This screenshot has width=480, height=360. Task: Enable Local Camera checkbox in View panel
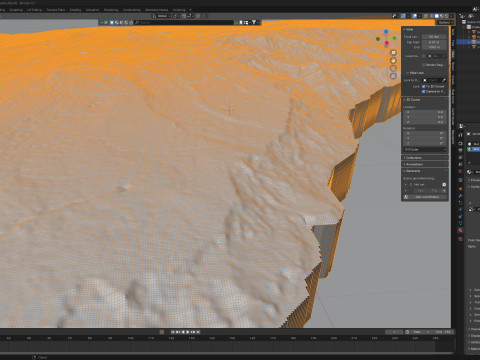pyautogui.click(x=423, y=56)
